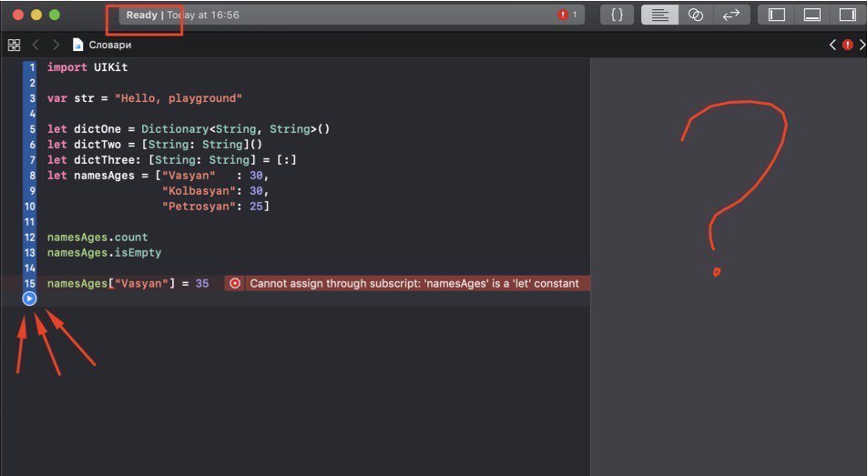Switch to the standard editor view
The image size is (868, 476).
pos(659,15)
